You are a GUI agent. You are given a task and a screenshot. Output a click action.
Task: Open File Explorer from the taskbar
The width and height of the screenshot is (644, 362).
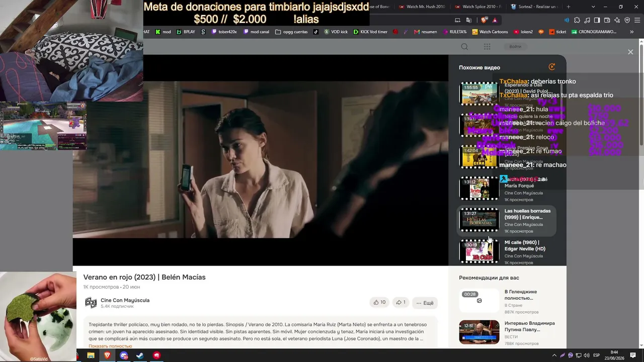coord(91,355)
